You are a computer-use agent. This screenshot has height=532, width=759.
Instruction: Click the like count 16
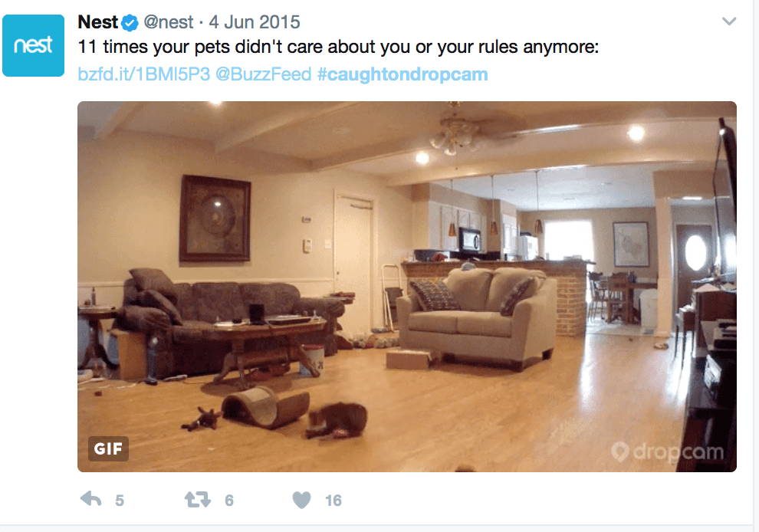[x=333, y=501]
